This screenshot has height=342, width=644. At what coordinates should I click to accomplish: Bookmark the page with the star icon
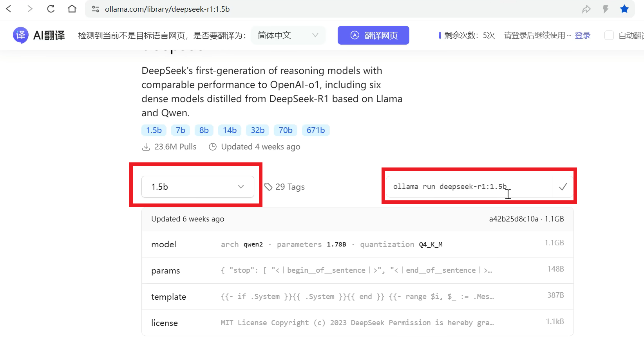(624, 9)
